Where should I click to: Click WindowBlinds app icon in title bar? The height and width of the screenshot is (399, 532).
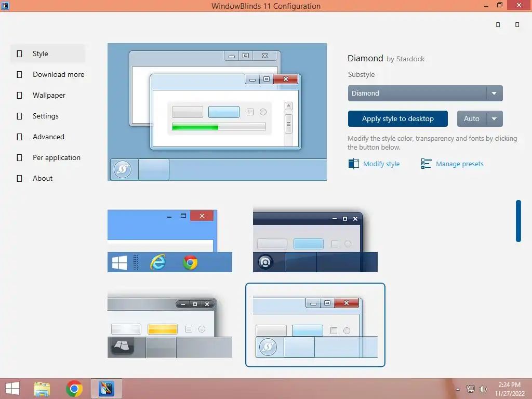(5, 5)
